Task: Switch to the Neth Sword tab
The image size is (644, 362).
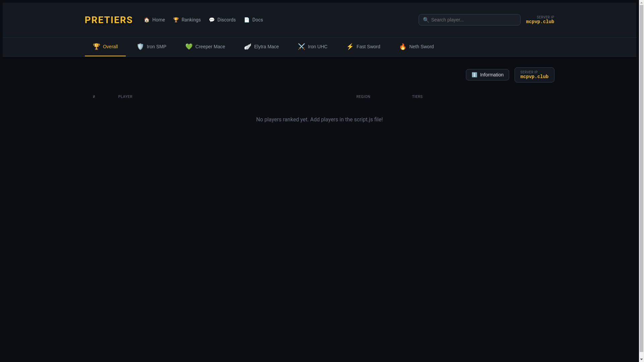Action: pyautogui.click(x=417, y=47)
